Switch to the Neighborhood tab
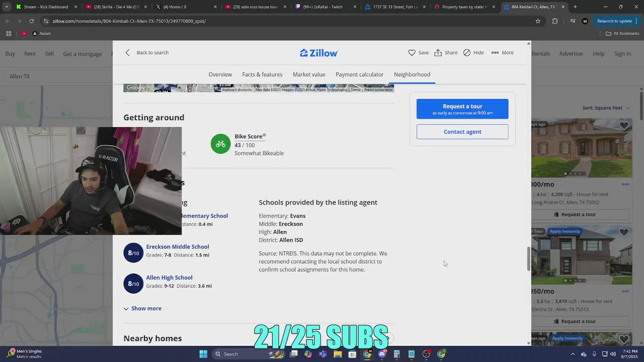Screen dimensions: 644x362 (412, 74)
